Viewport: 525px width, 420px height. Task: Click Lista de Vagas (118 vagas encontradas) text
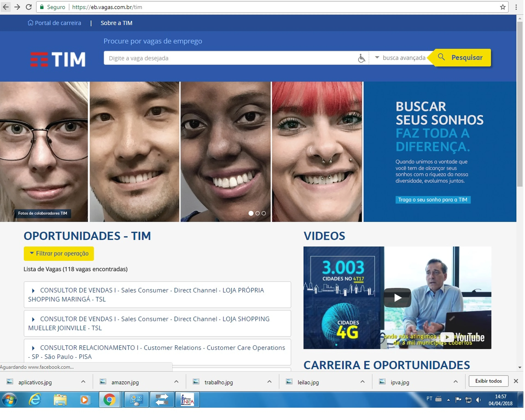pyautogui.click(x=75, y=269)
